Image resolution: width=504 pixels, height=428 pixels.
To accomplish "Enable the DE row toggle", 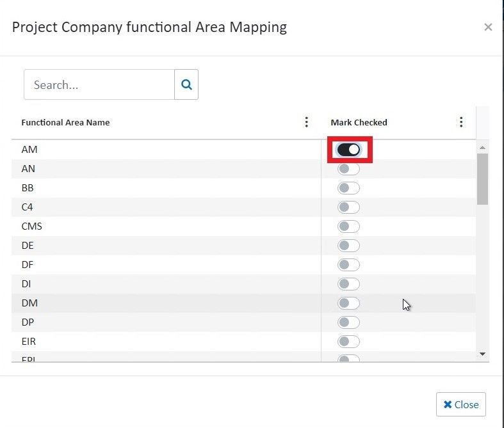I will click(349, 246).
